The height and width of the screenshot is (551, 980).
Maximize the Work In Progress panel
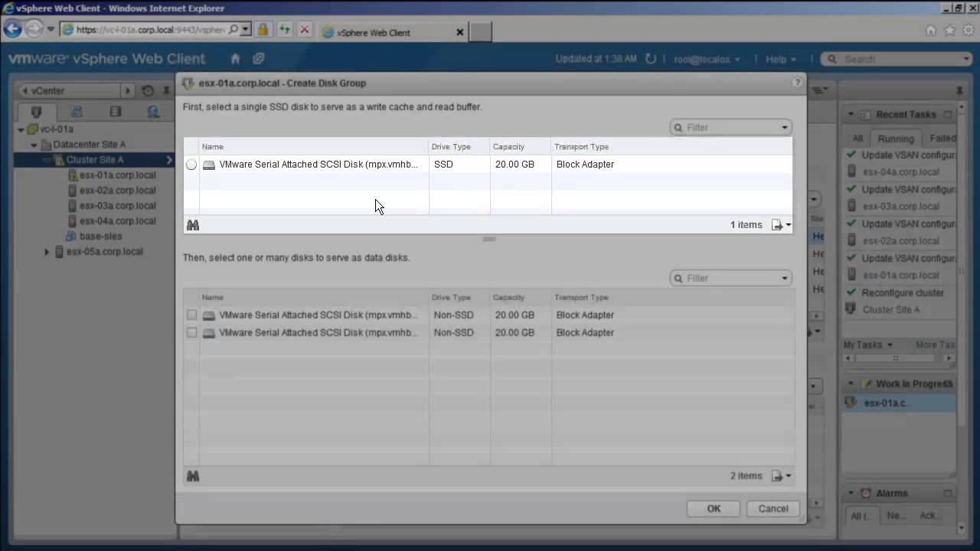(948, 383)
